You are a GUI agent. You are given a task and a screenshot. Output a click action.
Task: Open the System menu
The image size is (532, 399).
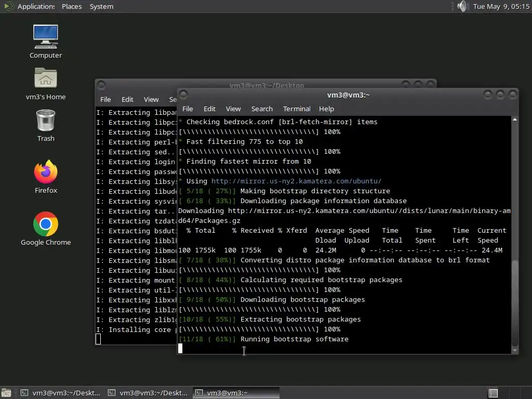click(101, 6)
